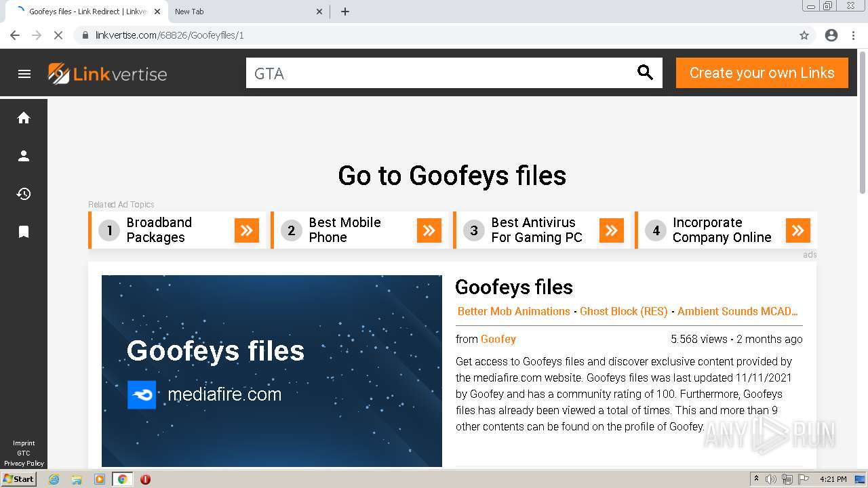Open a new tab with plus button

[x=345, y=12]
